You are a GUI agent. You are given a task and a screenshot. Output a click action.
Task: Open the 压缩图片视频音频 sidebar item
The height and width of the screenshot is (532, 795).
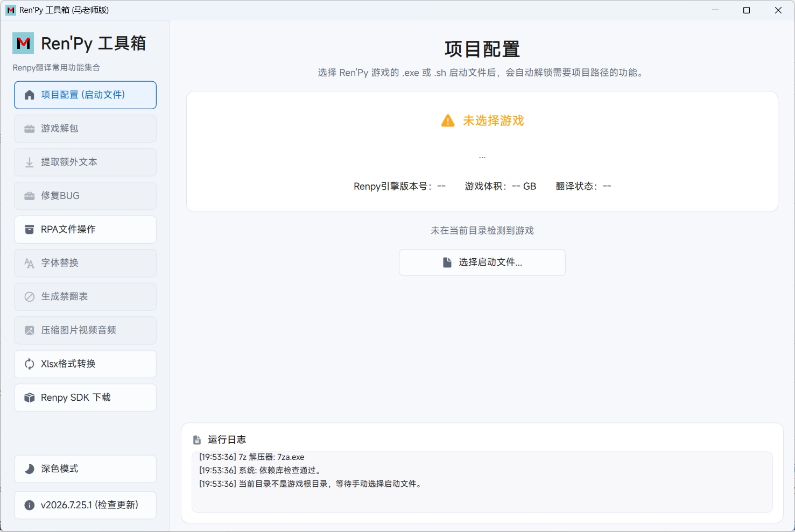point(85,330)
